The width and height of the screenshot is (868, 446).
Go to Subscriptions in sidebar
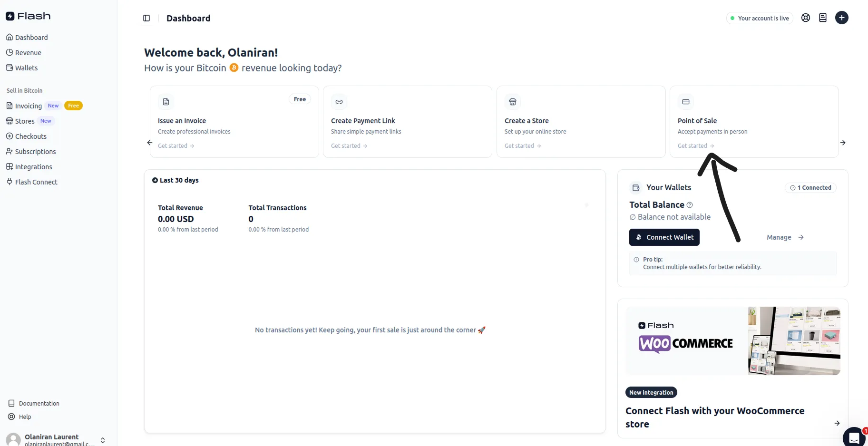35,152
